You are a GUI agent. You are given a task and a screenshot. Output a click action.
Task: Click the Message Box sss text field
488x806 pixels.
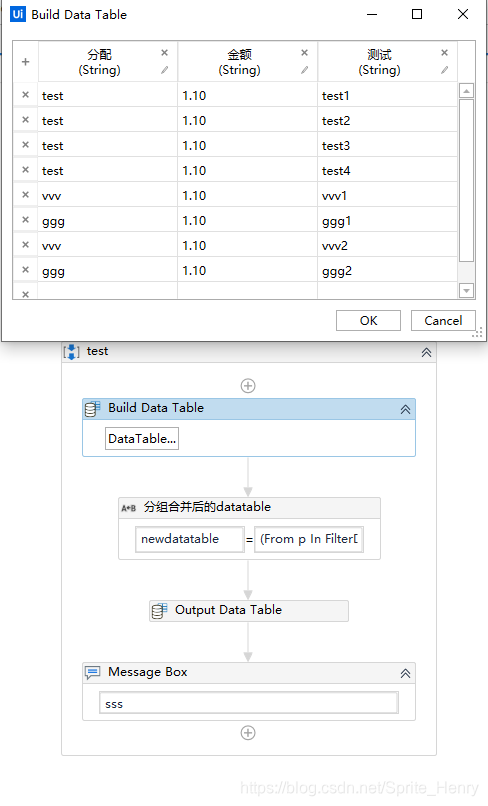(249, 703)
